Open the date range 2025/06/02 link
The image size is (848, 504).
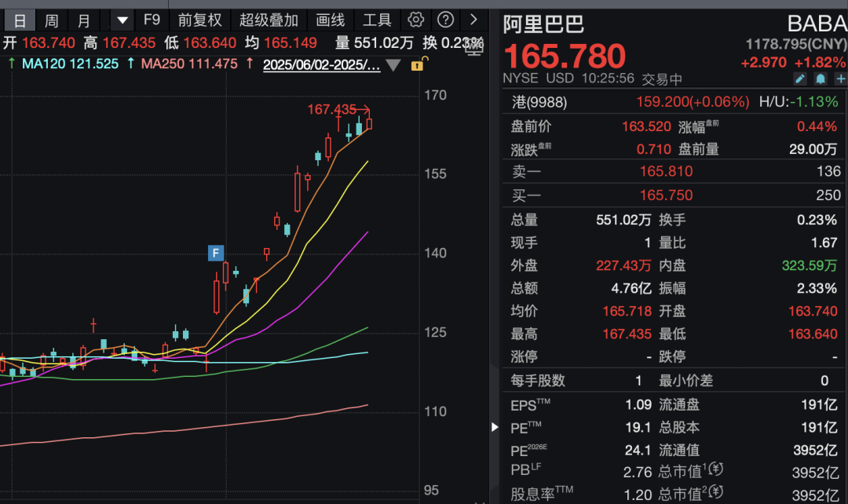pyautogui.click(x=321, y=65)
